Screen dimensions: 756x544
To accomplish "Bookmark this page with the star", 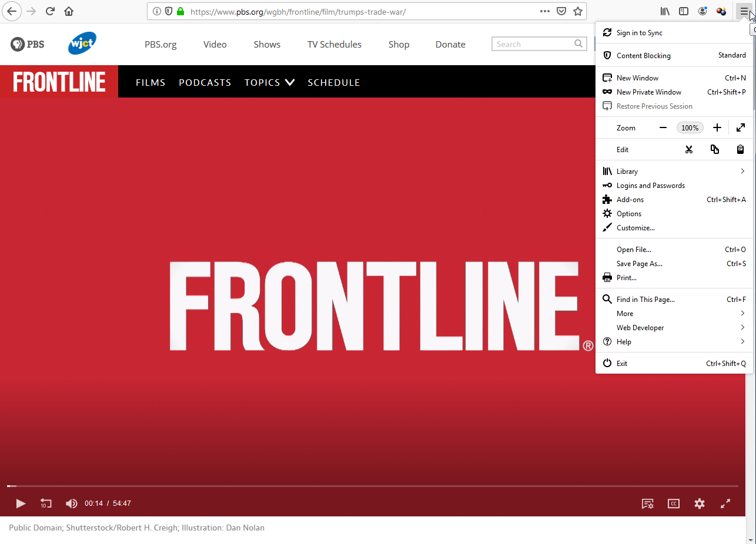I will coord(578,11).
